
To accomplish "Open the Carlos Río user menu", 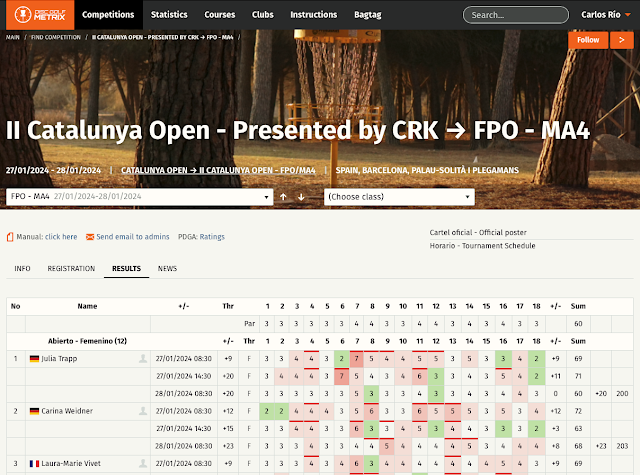I will pyautogui.click(x=606, y=15).
